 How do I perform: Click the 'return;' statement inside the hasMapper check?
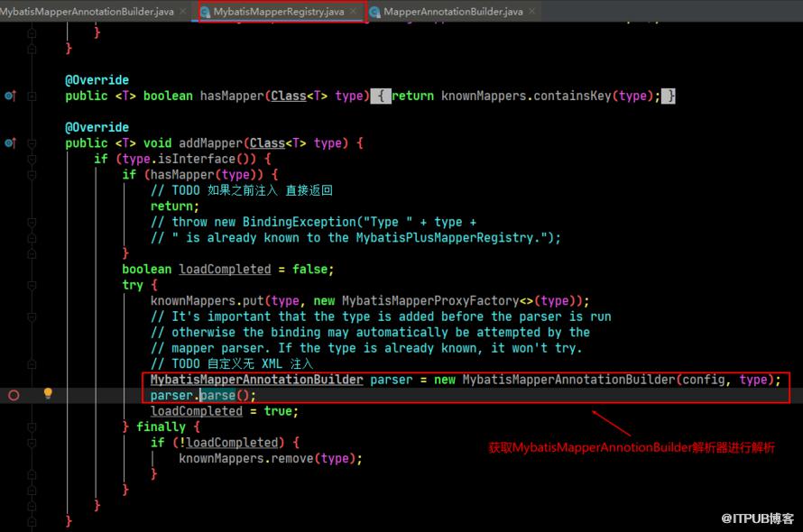(175, 206)
